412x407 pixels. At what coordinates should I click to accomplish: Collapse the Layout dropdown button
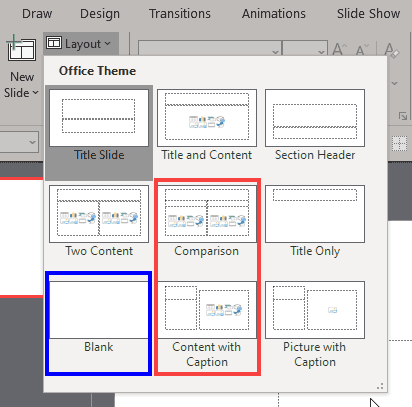pyautogui.click(x=81, y=43)
